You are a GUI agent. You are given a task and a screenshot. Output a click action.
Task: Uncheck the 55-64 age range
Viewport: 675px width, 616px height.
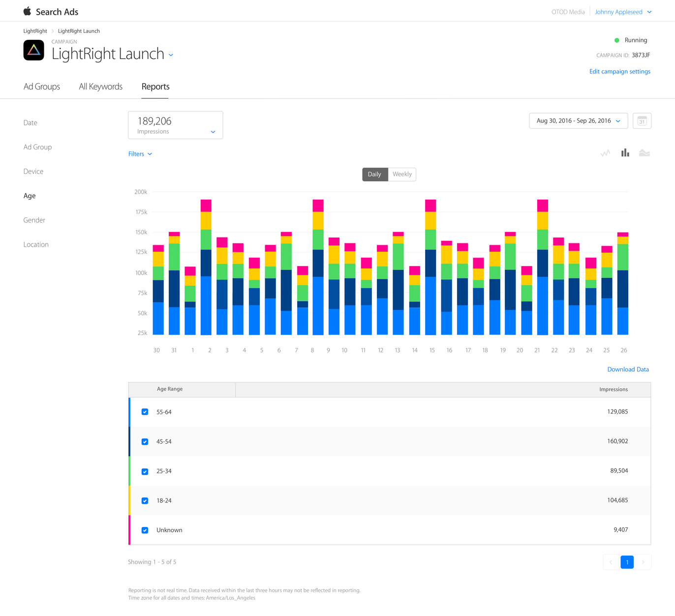pyautogui.click(x=145, y=412)
